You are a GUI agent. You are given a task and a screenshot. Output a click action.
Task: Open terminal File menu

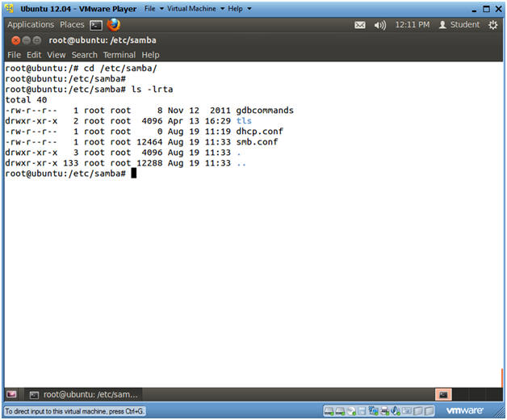15,55
